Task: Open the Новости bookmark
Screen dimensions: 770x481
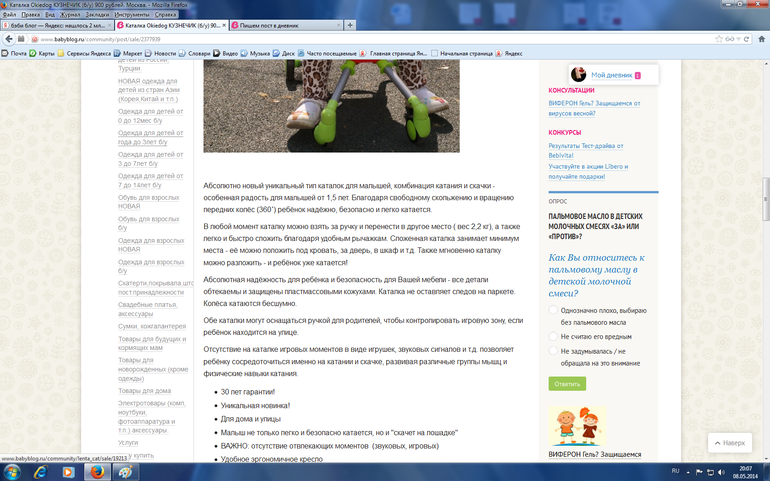Action: (x=160, y=53)
